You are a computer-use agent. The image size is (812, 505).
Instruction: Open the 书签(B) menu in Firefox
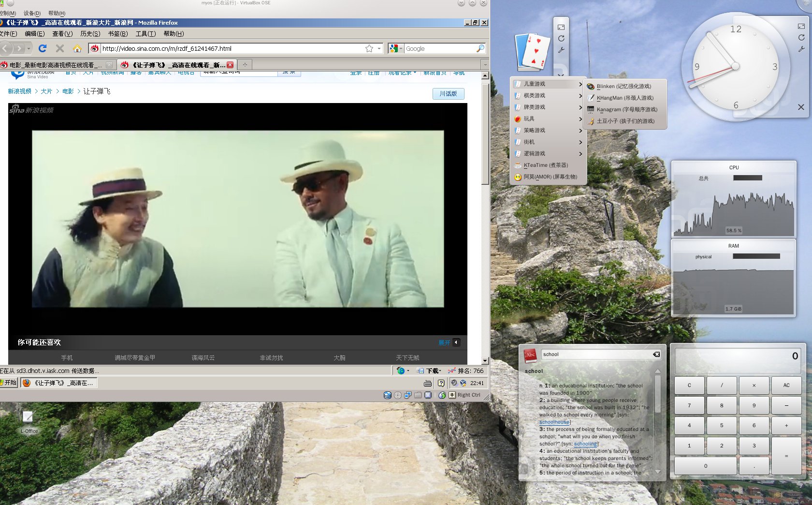[118, 33]
